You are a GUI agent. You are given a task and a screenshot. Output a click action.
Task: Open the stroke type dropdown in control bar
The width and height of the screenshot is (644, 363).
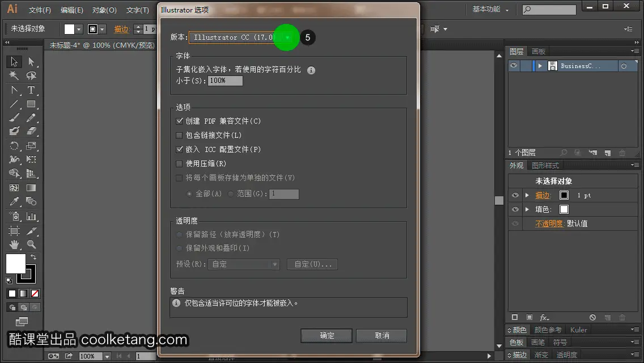click(102, 29)
